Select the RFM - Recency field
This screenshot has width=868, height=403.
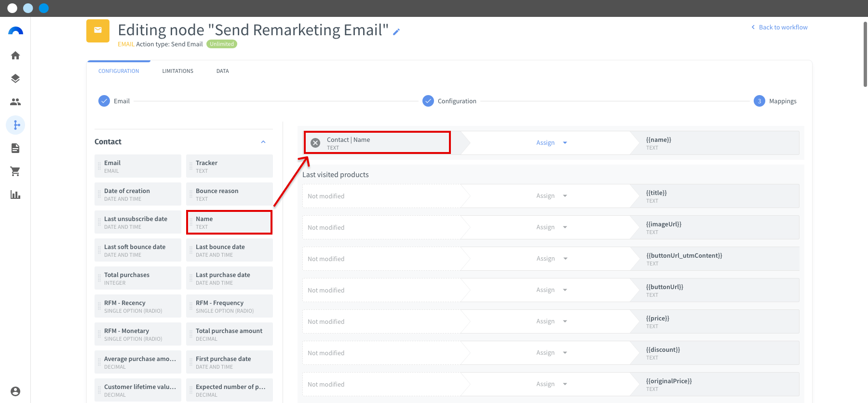(x=138, y=306)
